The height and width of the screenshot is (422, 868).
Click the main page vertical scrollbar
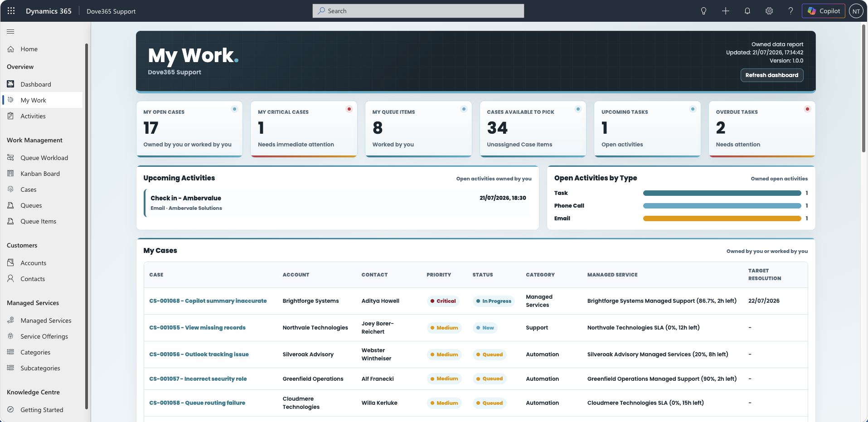click(x=864, y=88)
